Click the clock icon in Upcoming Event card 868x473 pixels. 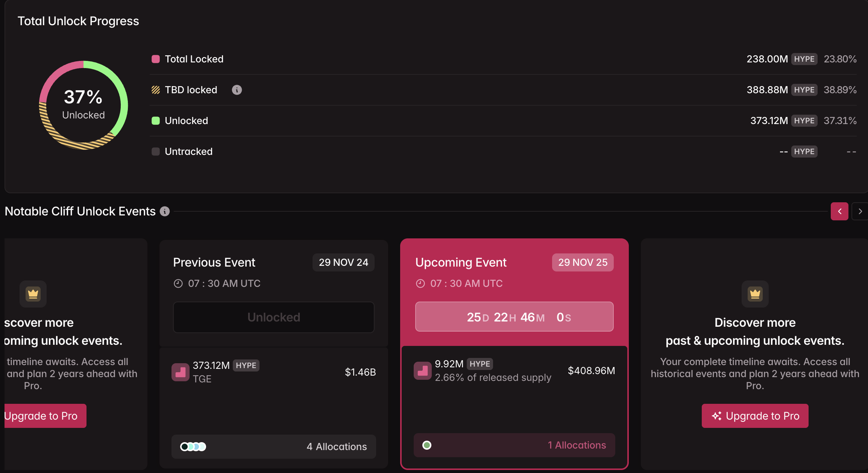pos(421,283)
